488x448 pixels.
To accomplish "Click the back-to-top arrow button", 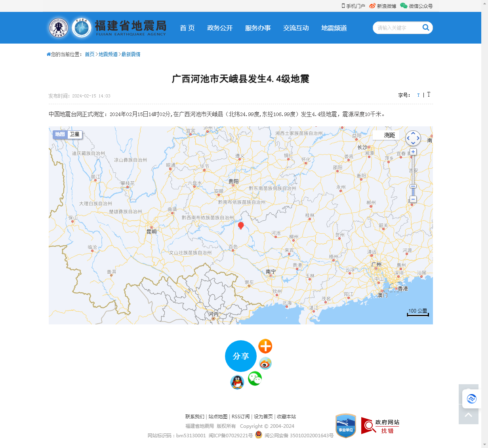I will (x=468, y=415).
